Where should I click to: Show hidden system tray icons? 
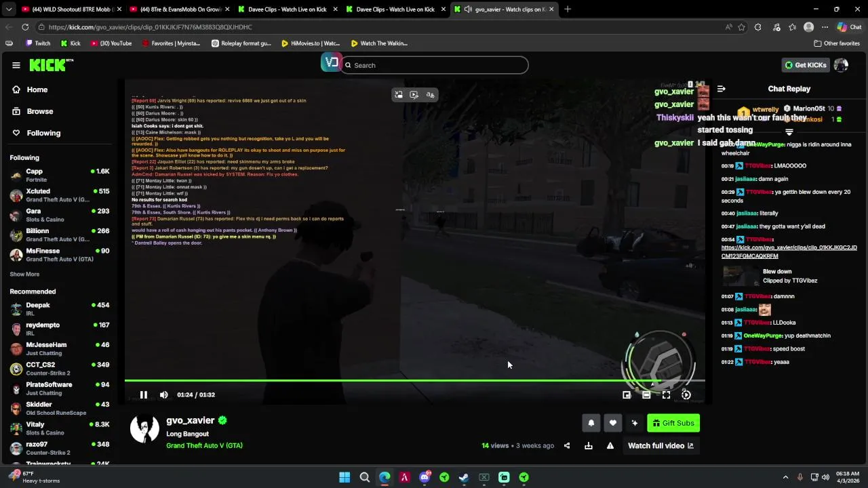pyautogui.click(x=785, y=477)
